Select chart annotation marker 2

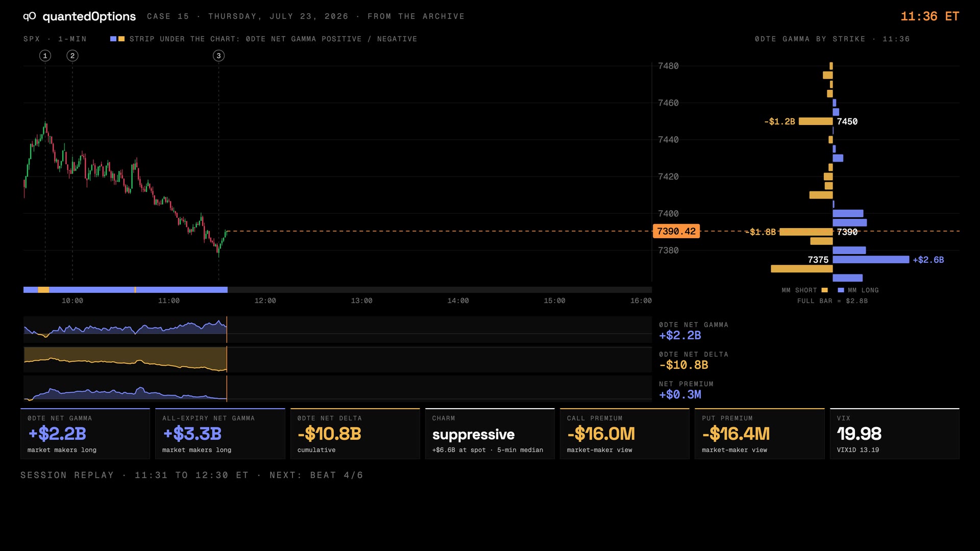(72, 56)
